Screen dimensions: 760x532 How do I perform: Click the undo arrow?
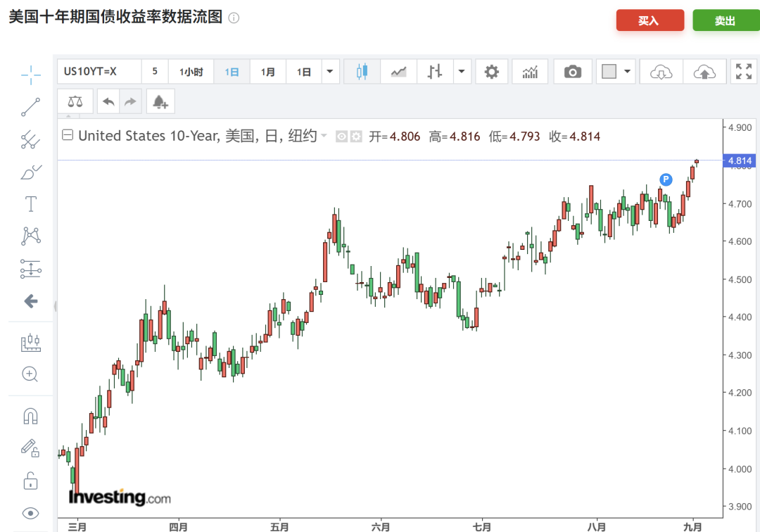[108, 101]
